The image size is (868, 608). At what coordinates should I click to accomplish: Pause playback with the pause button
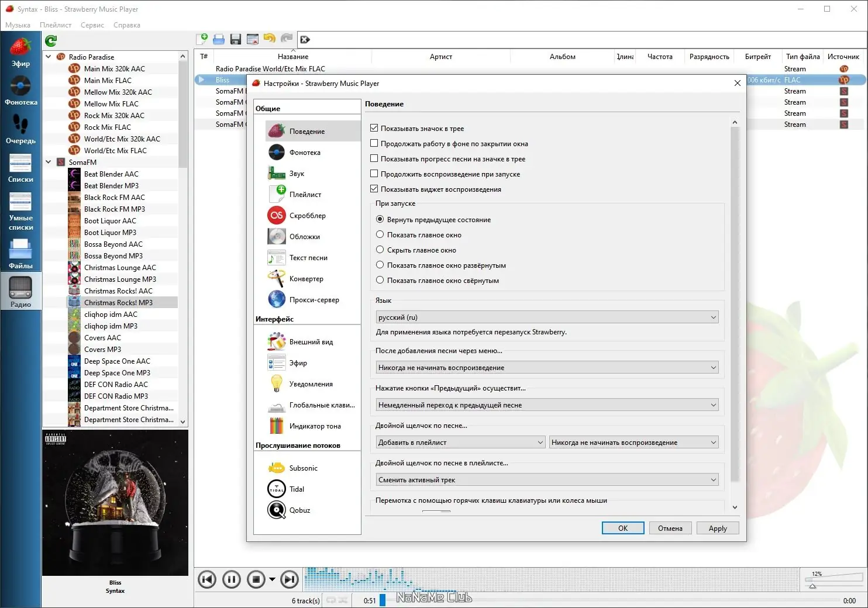232,579
